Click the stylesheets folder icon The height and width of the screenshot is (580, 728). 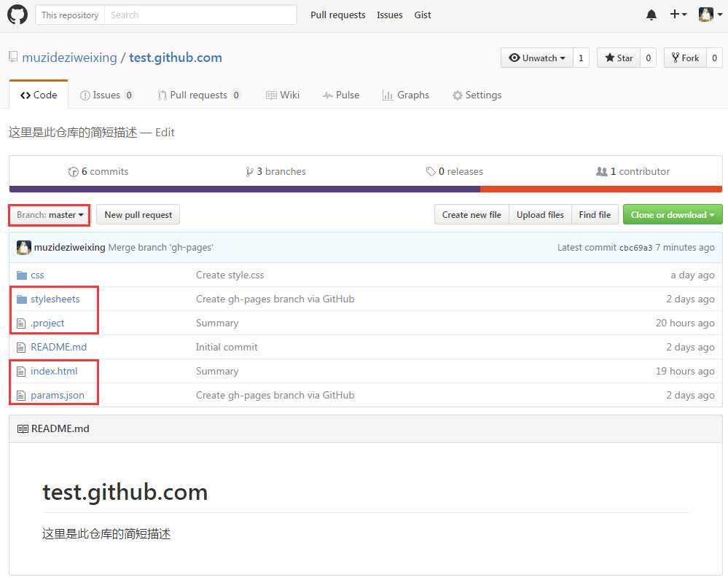pos(21,299)
